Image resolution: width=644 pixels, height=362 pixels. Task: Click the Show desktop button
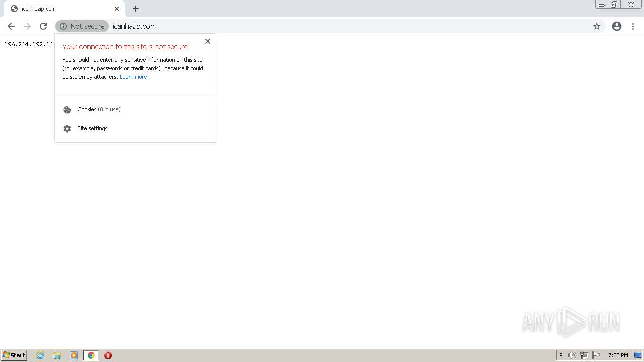click(638, 355)
